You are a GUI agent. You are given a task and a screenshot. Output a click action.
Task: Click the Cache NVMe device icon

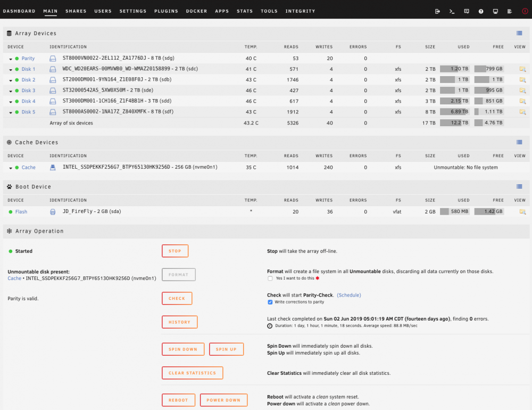53,168
